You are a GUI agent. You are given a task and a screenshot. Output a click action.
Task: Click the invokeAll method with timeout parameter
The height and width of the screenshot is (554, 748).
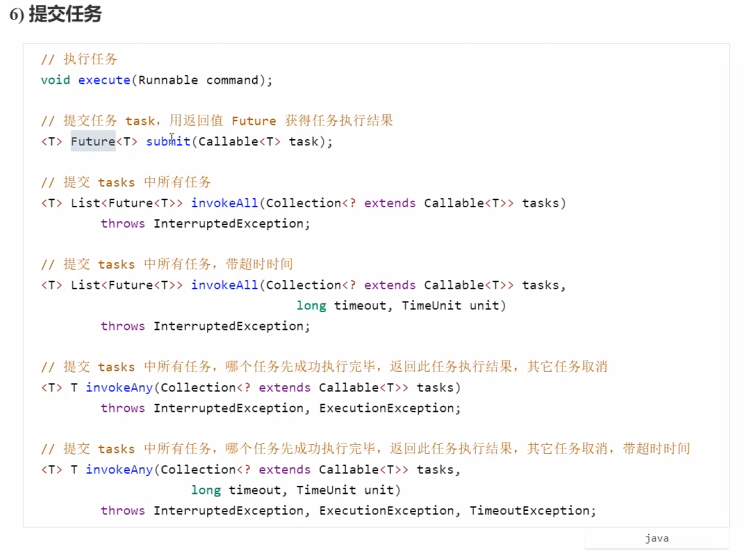tap(224, 285)
